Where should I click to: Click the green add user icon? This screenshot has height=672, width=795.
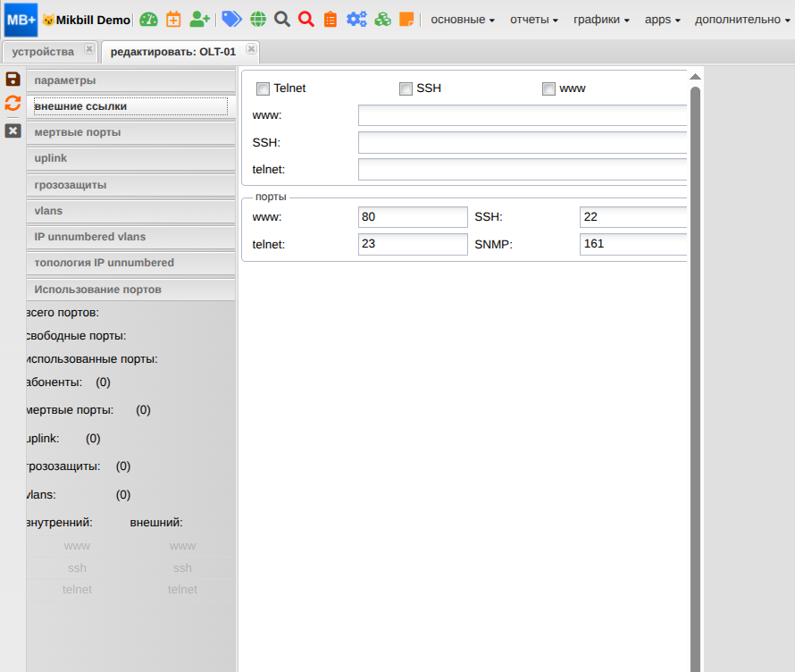coord(200,19)
